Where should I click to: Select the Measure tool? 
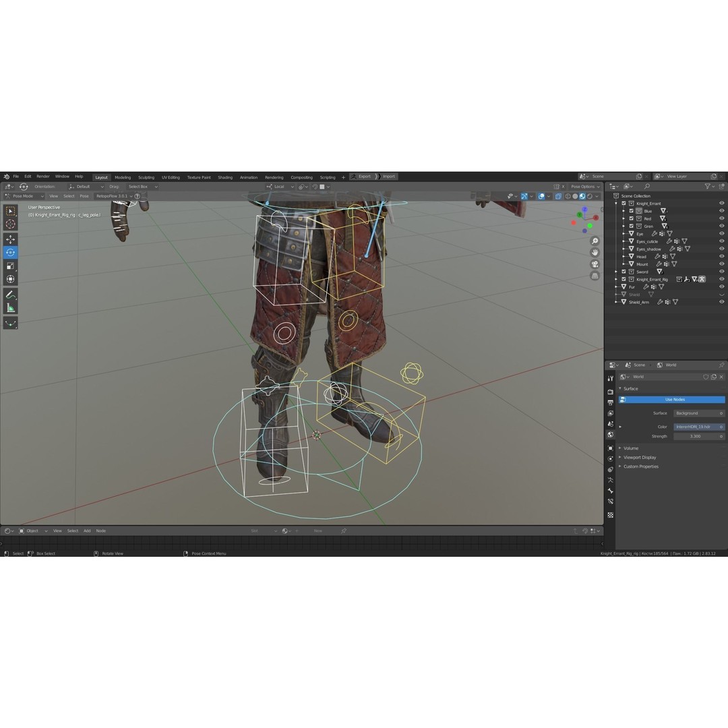10,308
